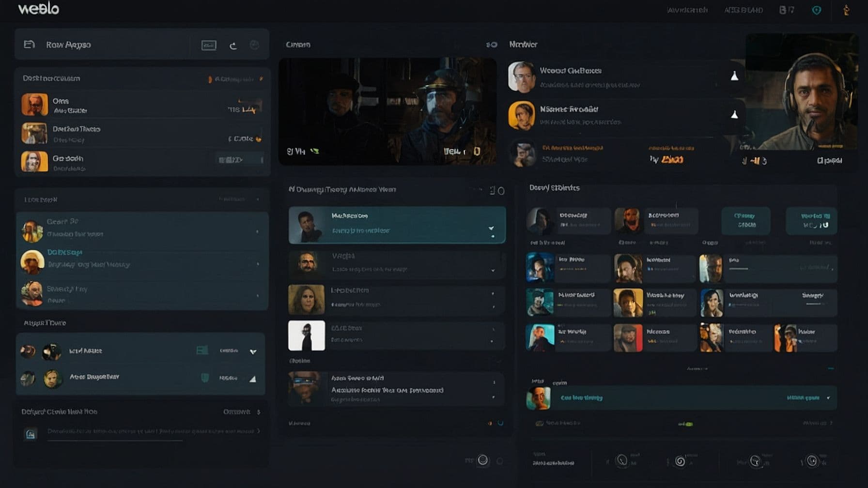
Task: Click the panel icon left of Row Argso
Action: pyautogui.click(x=29, y=45)
